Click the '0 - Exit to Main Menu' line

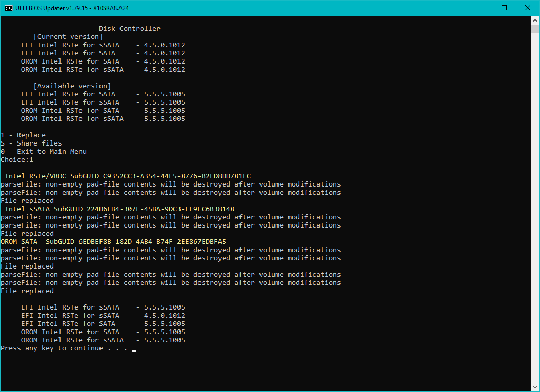pos(44,152)
